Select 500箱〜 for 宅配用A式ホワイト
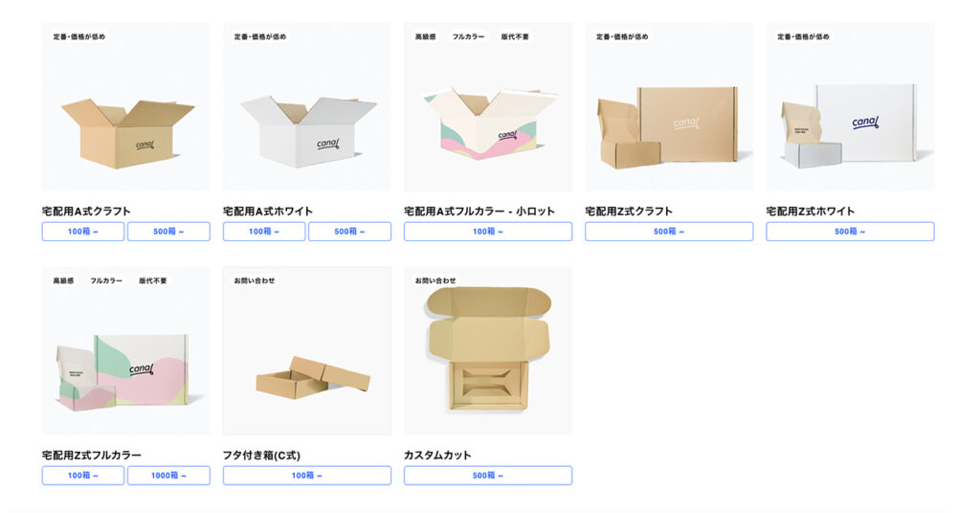The width and height of the screenshot is (980, 513). point(350,232)
